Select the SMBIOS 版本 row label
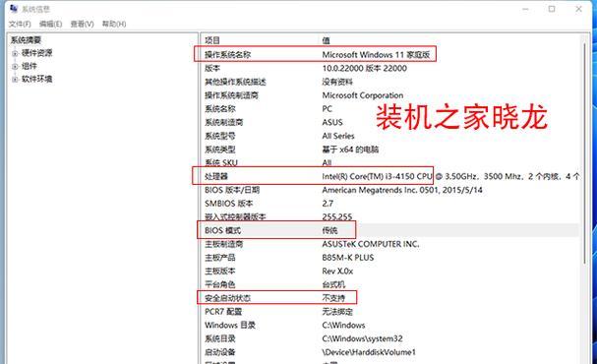Image resolution: width=597 pixels, height=364 pixels. tap(229, 204)
